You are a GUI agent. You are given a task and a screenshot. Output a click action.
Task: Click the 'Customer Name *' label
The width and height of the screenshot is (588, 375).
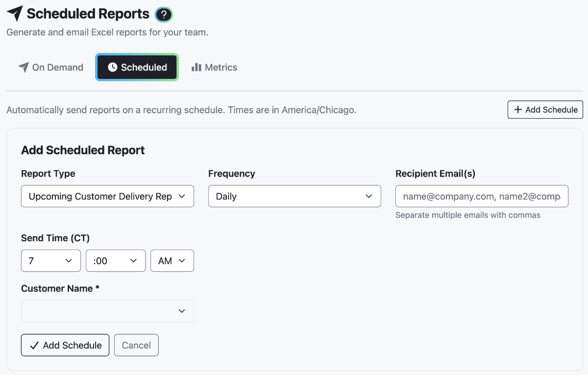tap(60, 288)
